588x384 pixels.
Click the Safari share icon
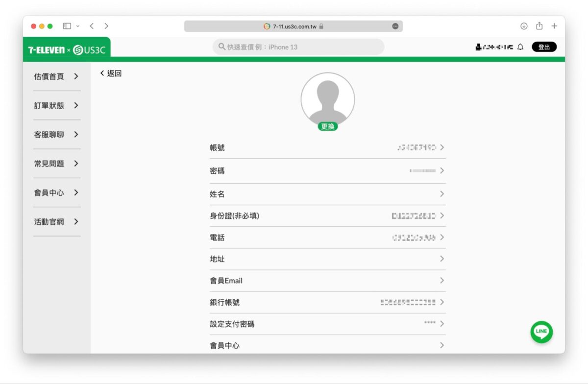click(539, 26)
